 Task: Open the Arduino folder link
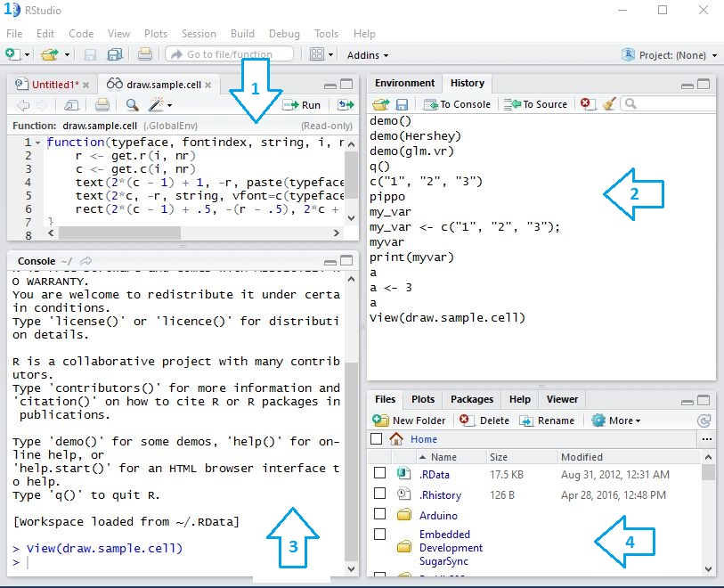(x=438, y=516)
